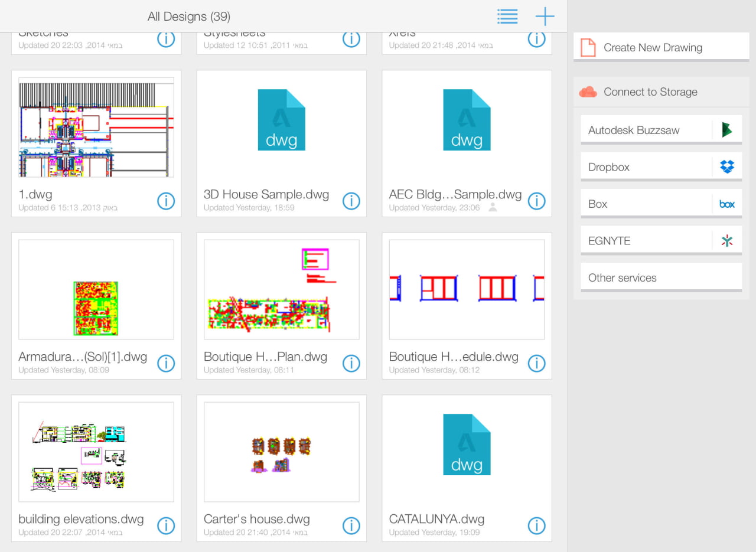Click the Dropbox logo icon
The image size is (756, 552).
pyautogui.click(x=726, y=166)
